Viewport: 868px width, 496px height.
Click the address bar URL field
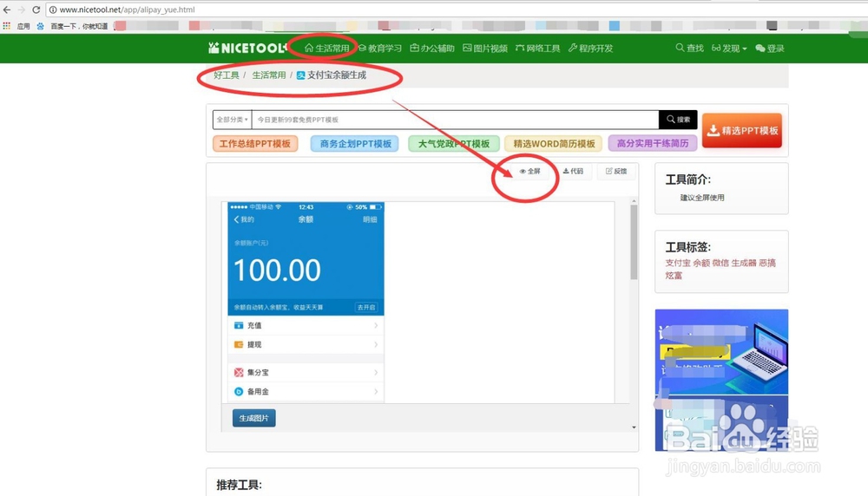coord(454,10)
